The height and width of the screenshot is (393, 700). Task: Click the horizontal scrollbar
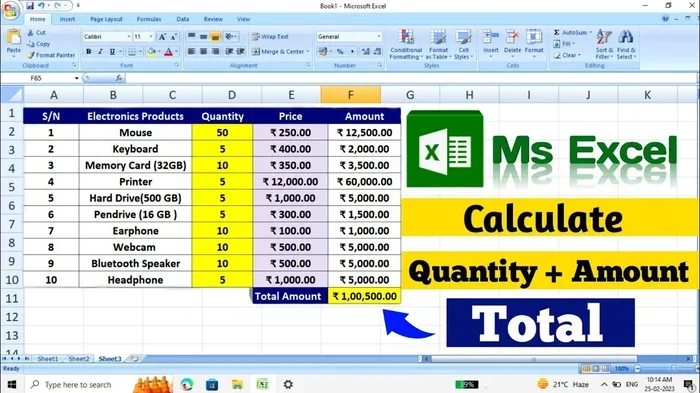coord(533,359)
